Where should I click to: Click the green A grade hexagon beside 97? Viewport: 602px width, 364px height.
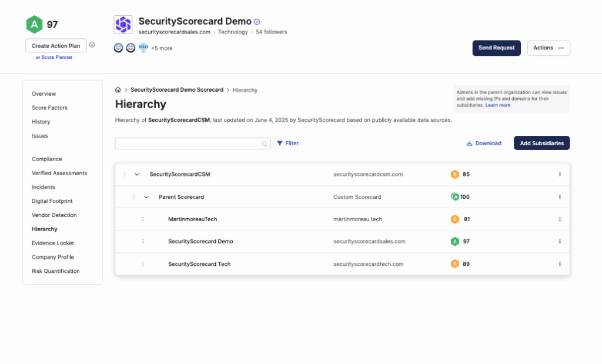click(x=34, y=25)
